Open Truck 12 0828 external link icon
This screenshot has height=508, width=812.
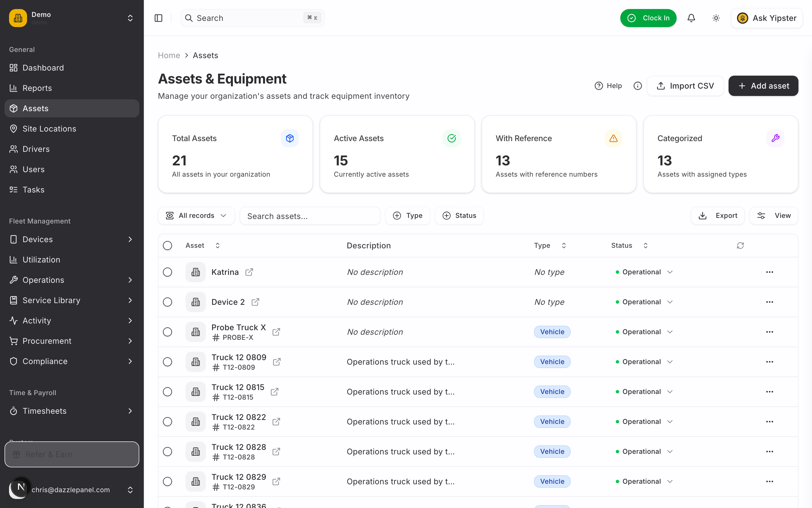point(276,452)
